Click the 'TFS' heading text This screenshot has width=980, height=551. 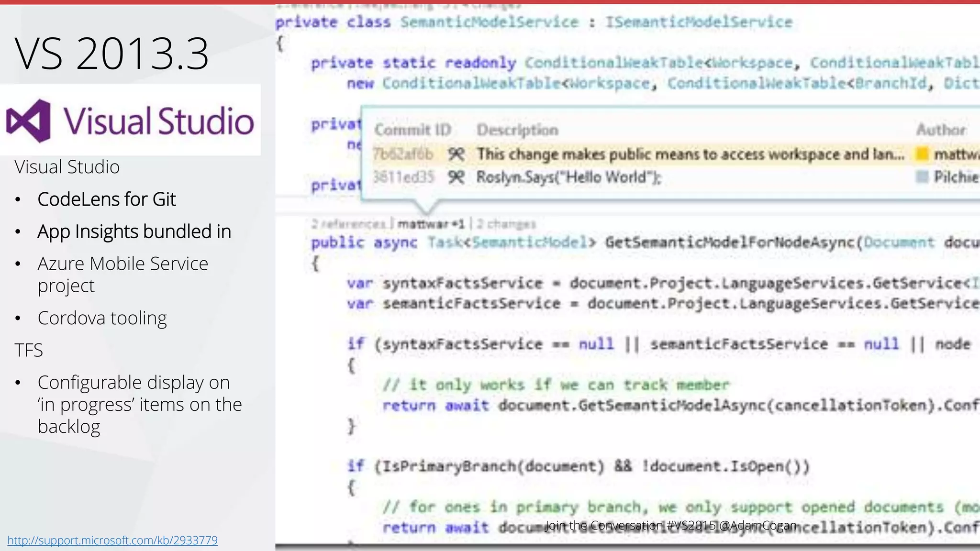coord(29,350)
